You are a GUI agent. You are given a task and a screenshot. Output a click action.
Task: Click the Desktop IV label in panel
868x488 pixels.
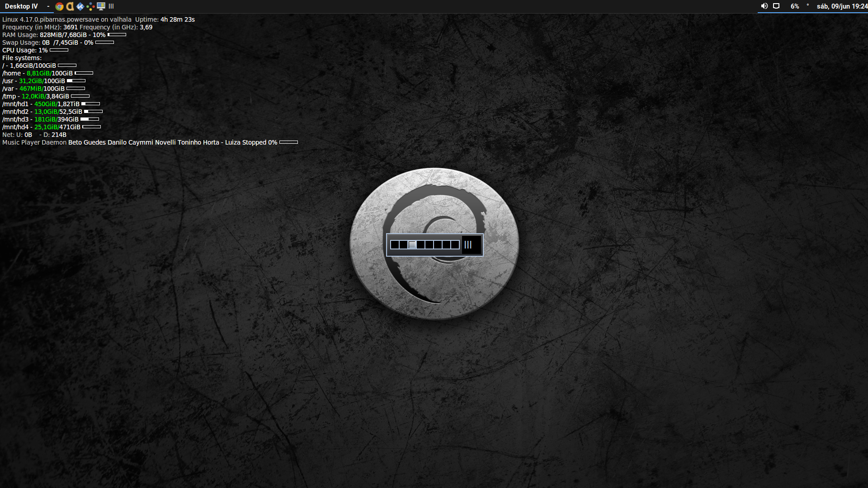click(21, 6)
